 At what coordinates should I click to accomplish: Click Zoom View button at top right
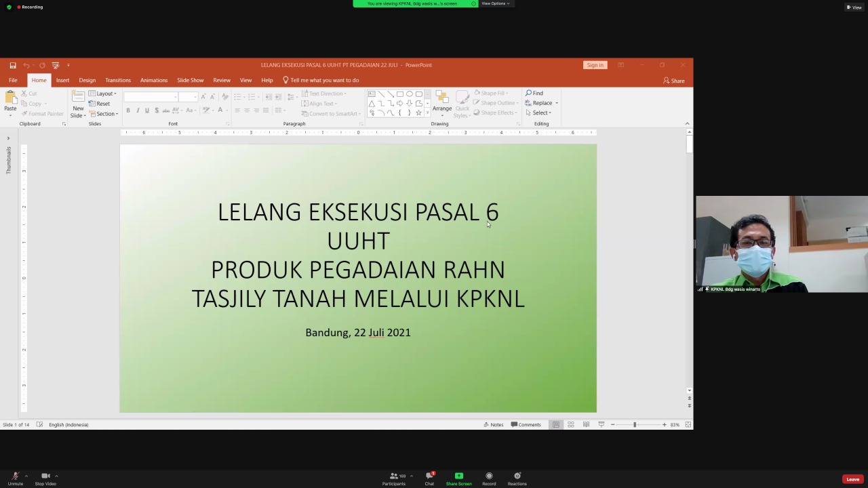coord(854,7)
